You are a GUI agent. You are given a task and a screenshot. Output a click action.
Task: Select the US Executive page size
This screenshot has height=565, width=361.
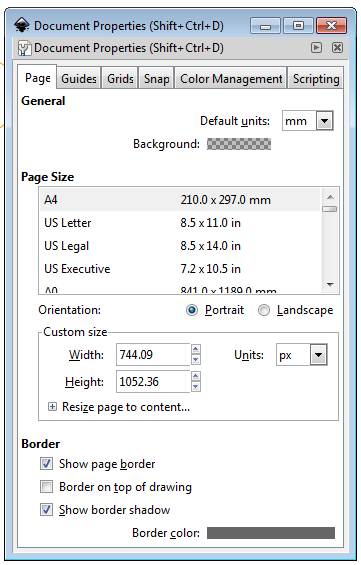[179, 269]
